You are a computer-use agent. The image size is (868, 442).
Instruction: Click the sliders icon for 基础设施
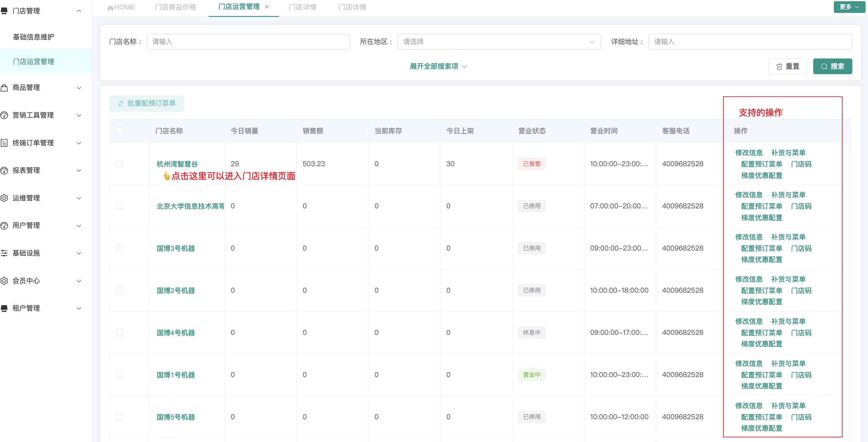(4, 253)
